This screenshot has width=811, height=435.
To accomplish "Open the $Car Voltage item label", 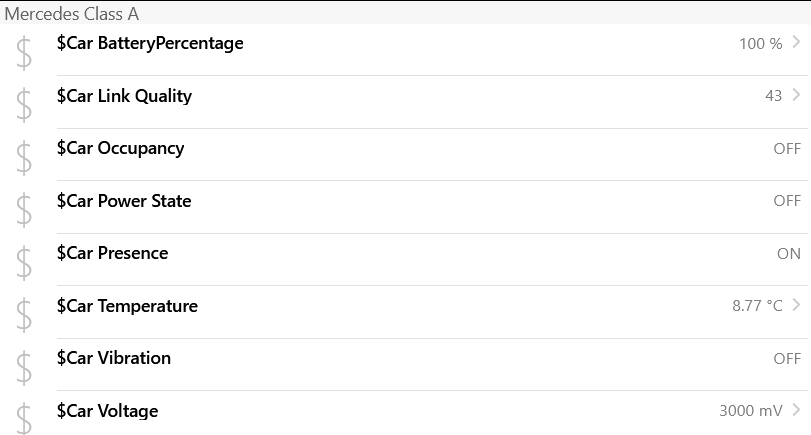I will pos(107,411).
